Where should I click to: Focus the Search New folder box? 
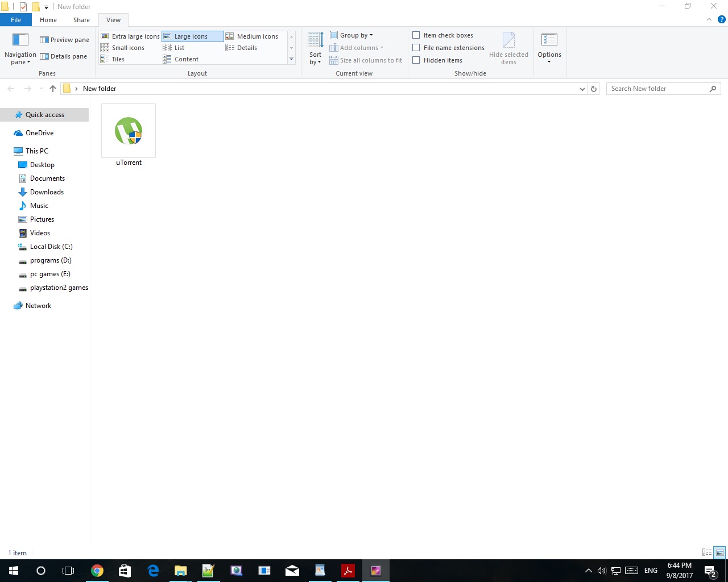663,89
